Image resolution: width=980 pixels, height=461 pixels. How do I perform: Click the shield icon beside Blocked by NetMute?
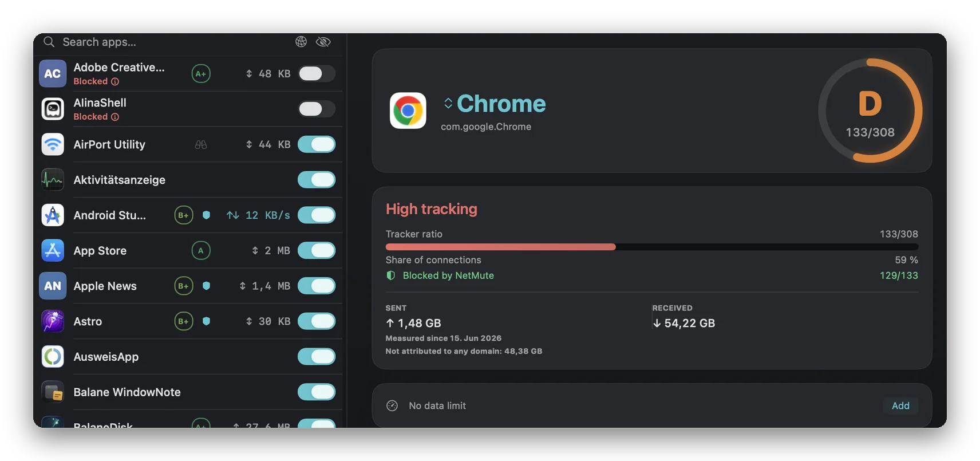point(391,275)
